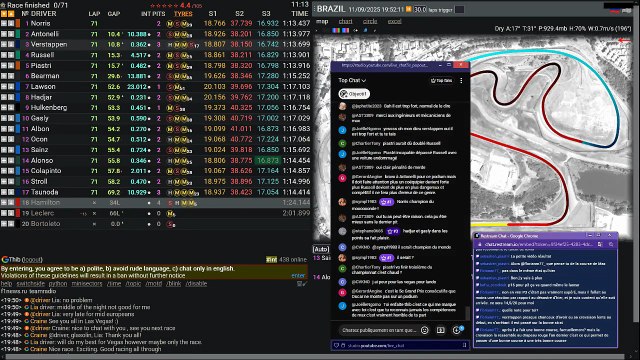Click Norris's medium tyre icon
Image resolution: width=640 pixels, height=360 pixels.
[170, 24]
